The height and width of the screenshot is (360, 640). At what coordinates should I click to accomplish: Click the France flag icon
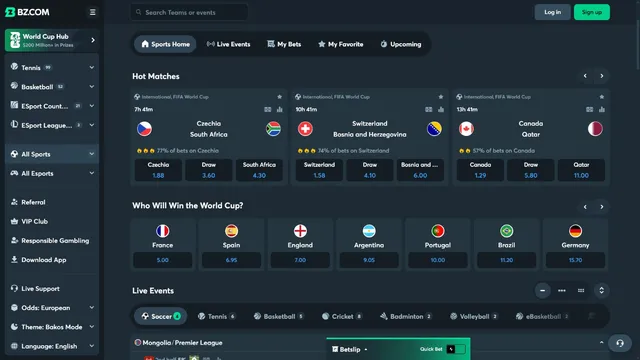click(x=162, y=231)
